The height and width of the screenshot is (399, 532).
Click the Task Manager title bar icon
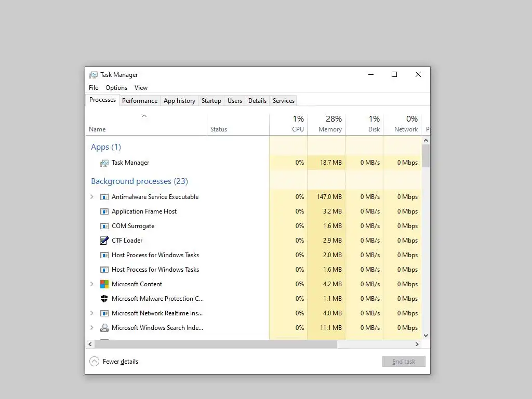point(94,75)
